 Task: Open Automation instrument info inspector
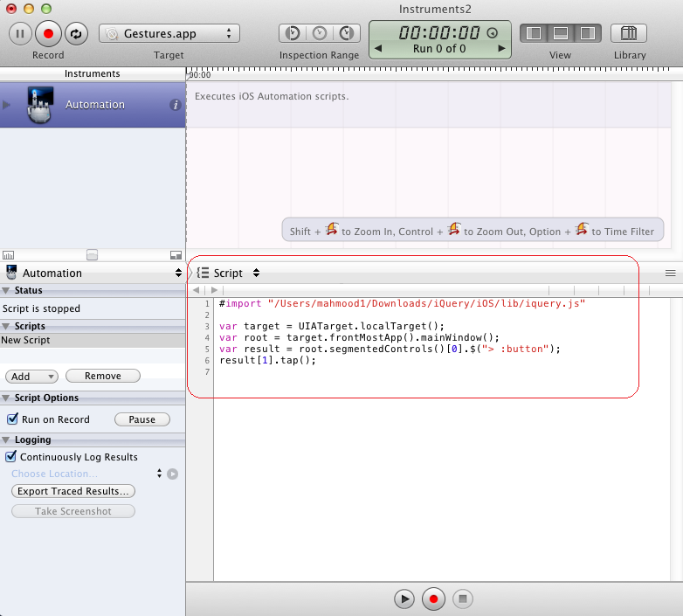(x=175, y=105)
